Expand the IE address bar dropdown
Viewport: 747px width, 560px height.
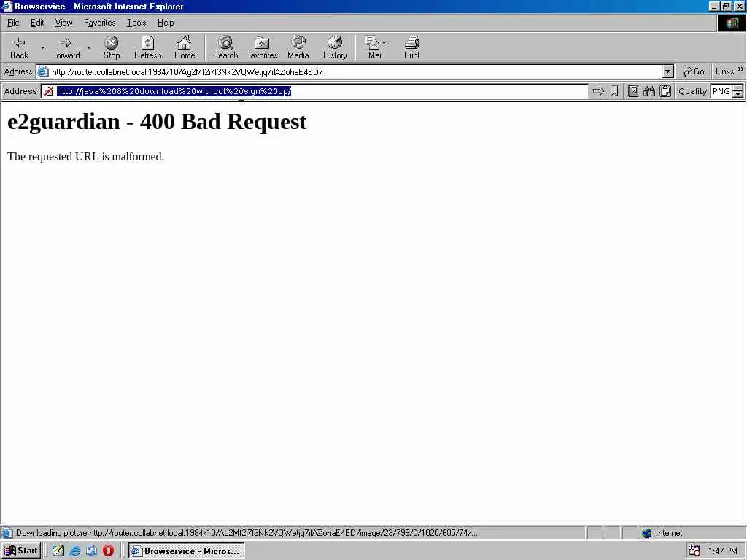pyautogui.click(x=668, y=72)
